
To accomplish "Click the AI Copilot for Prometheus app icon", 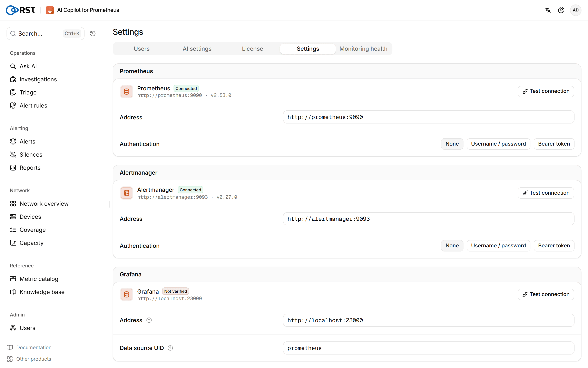I will click(x=50, y=10).
